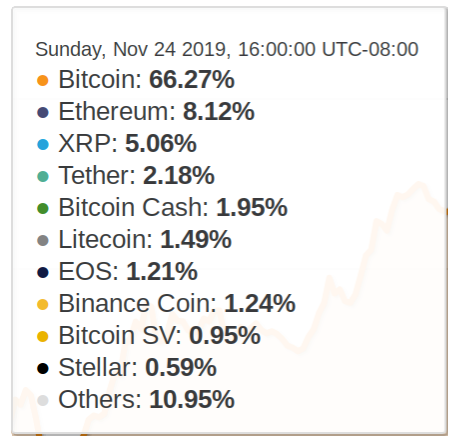
Task: Click the dark purple Ethereum color dot
Action: [x=43, y=112]
